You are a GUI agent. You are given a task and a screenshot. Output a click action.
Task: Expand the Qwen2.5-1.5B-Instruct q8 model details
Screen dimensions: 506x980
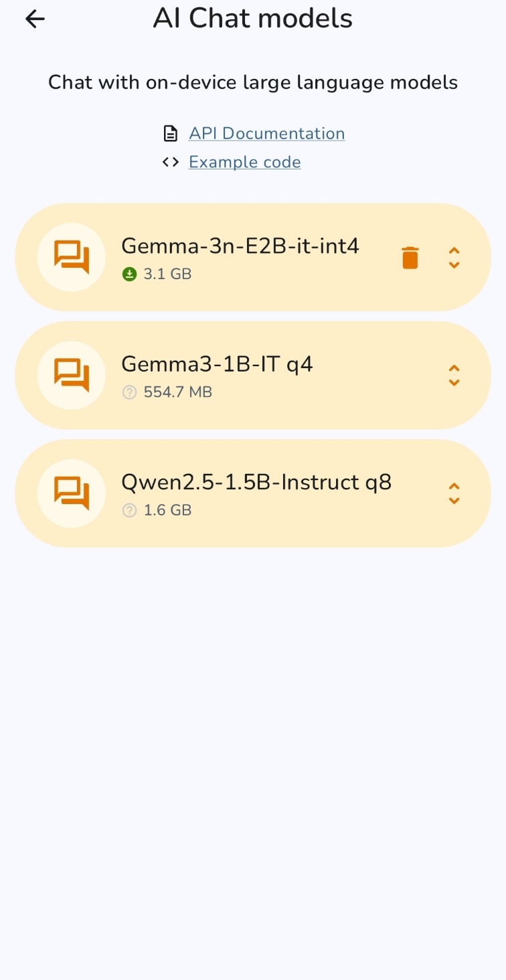[x=454, y=494]
